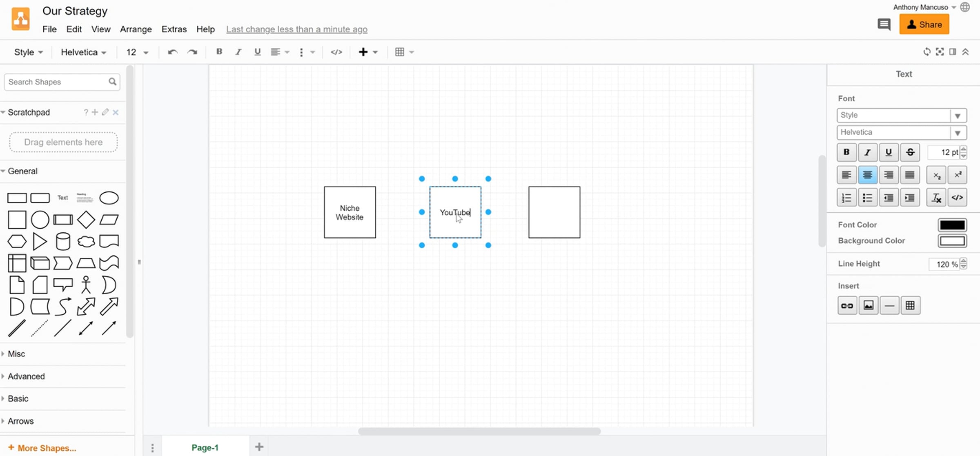Toggle strikethrough in the Text panel
This screenshot has width=980, height=456.
pos(910,152)
